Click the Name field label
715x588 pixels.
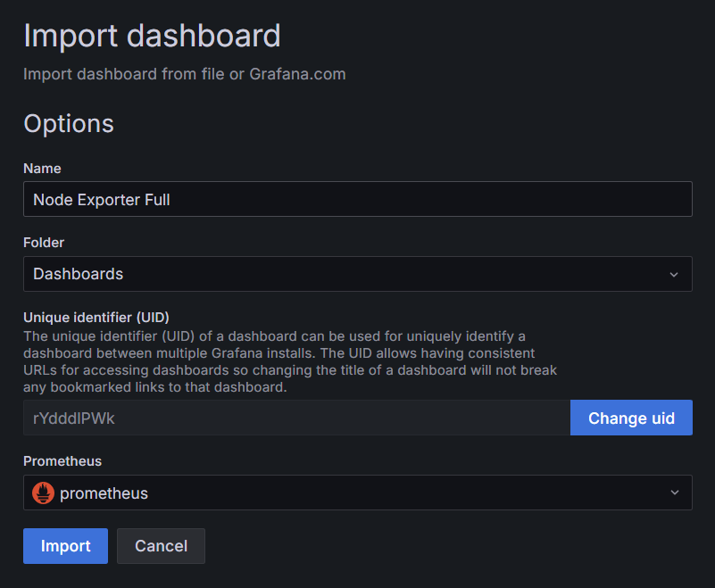(42, 169)
